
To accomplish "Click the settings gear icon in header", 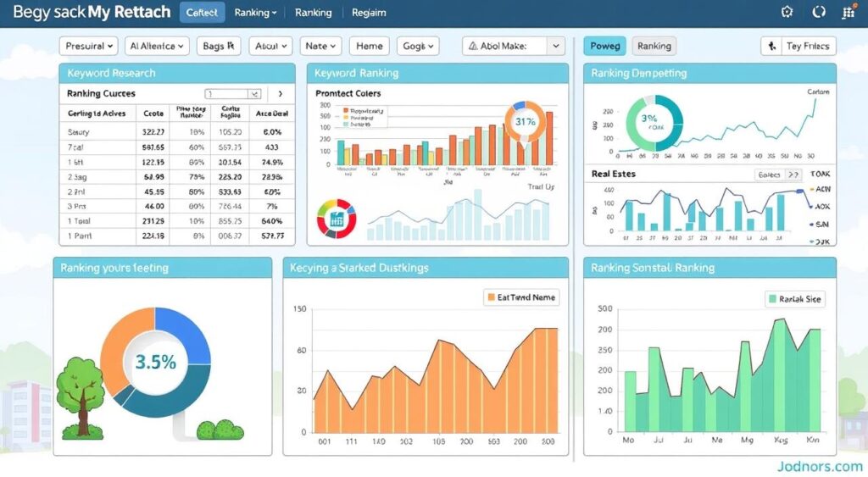I will (787, 13).
